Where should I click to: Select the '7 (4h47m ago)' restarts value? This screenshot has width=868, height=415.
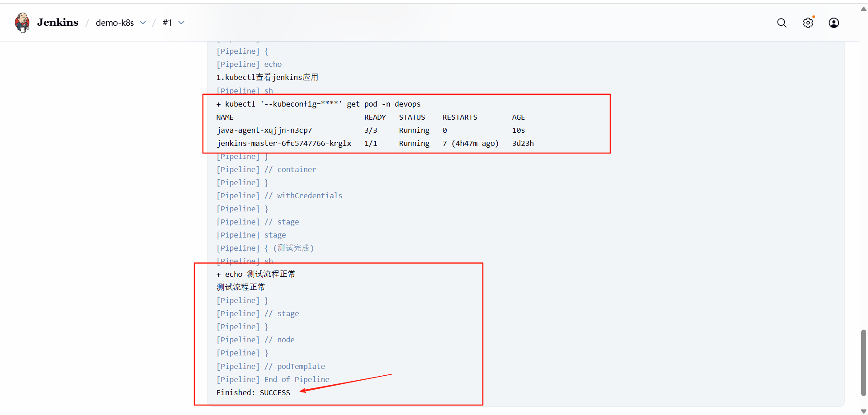tap(471, 143)
